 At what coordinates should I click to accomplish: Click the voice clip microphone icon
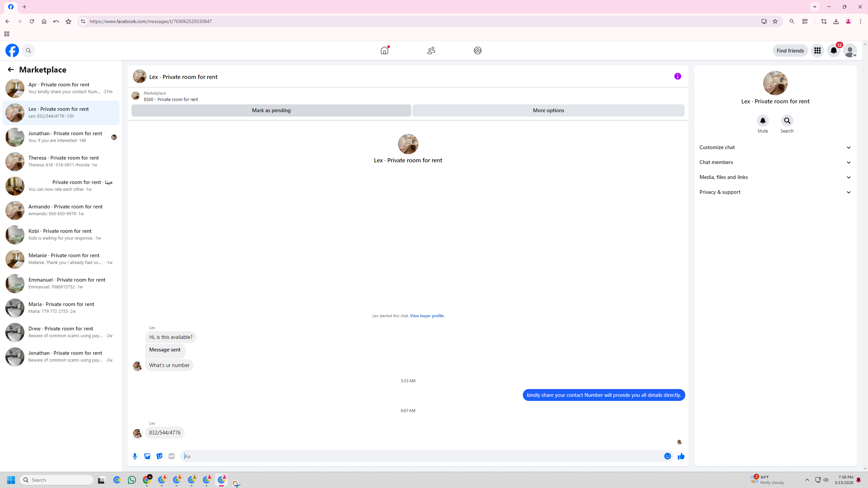[x=135, y=456]
